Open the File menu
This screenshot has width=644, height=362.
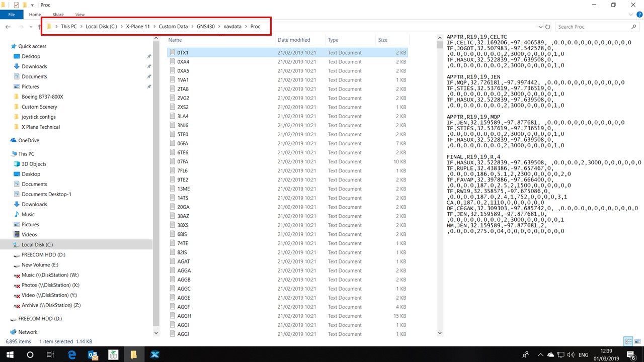[12, 15]
